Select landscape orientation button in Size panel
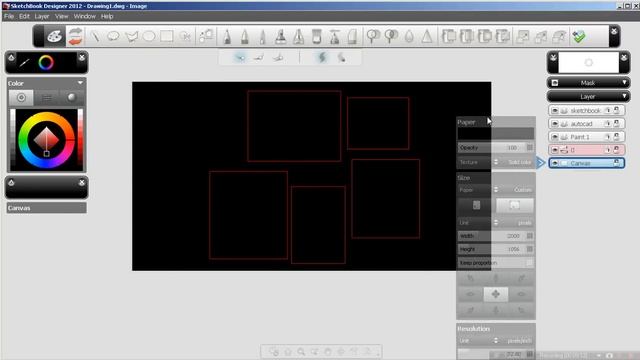Image resolution: width=640 pixels, height=360 pixels. (x=515, y=205)
